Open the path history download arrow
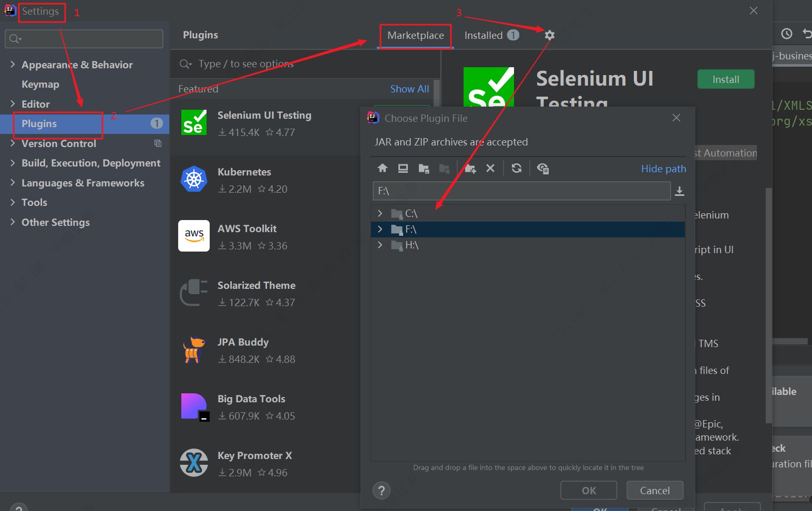The image size is (812, 511). tap(680, 191)
